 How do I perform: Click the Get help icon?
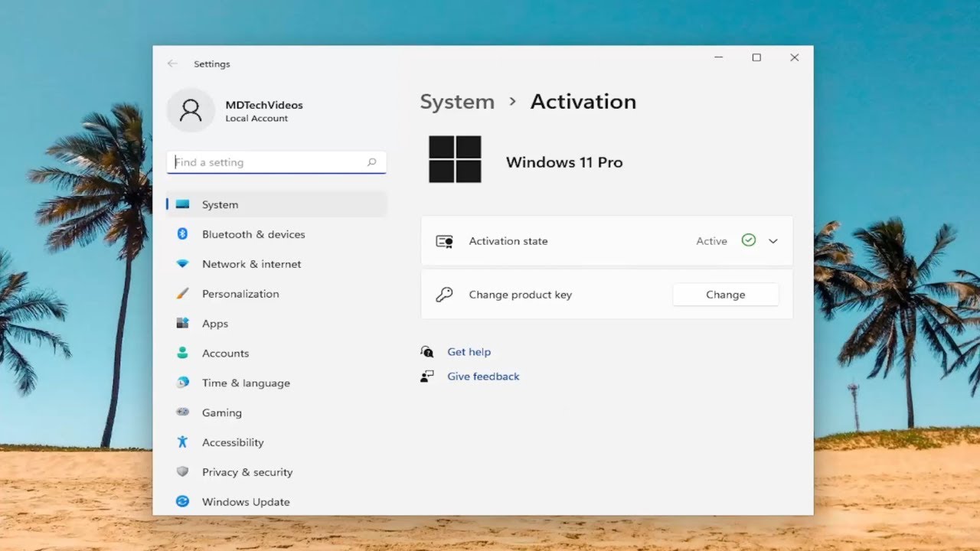(x=427, y=352)
